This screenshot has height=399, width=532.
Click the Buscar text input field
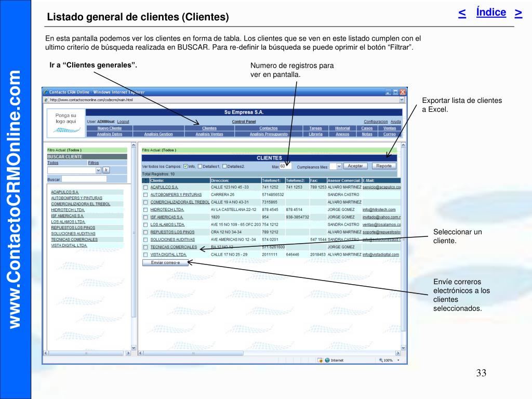(84, 179)
